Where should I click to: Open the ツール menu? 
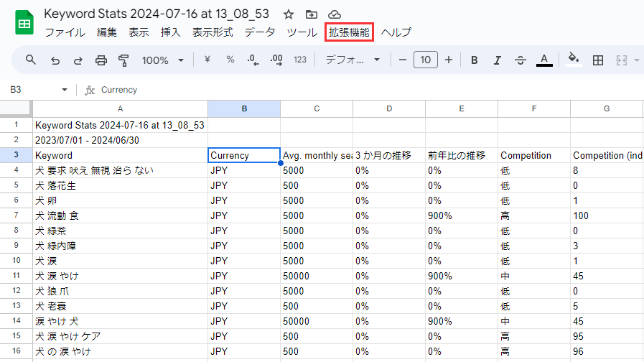[x=302, y=32]
